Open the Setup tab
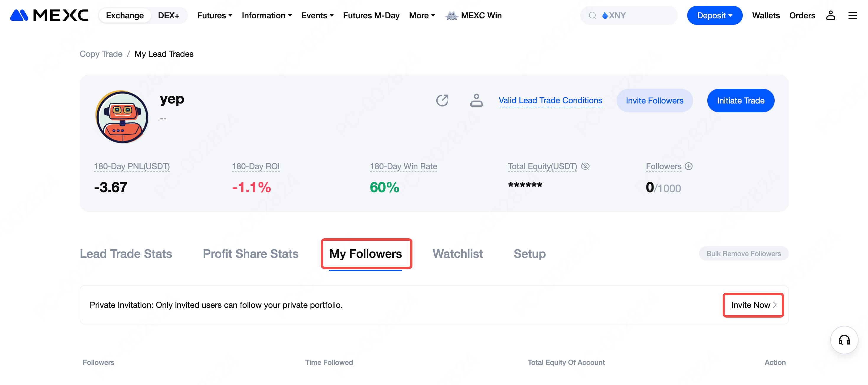868x385 pixels. [x=529, y=253]
